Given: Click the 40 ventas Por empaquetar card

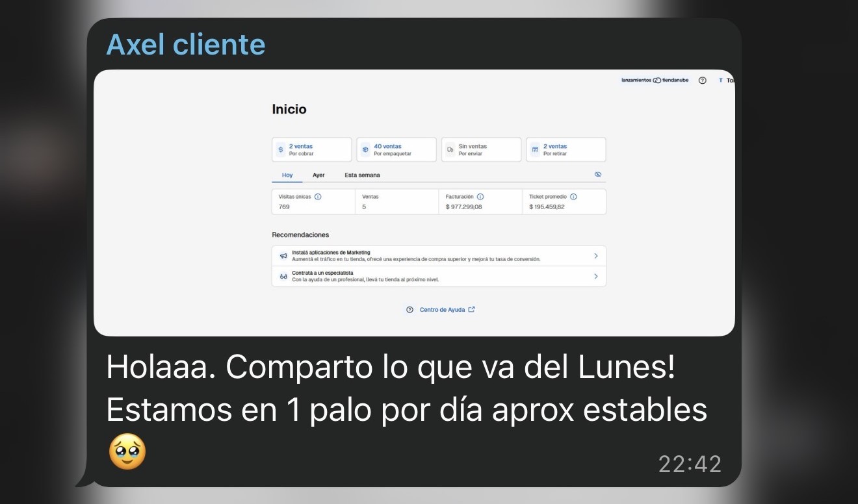Looking at the screenshot, I should point(396,149).
